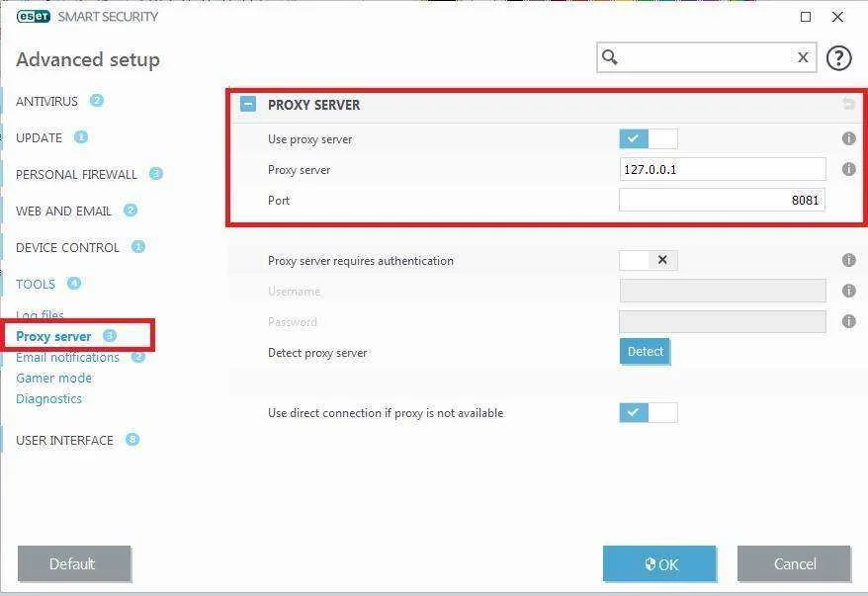Select Log files in Tools submenu
868x596 pixels.
[x=40, y=315]
